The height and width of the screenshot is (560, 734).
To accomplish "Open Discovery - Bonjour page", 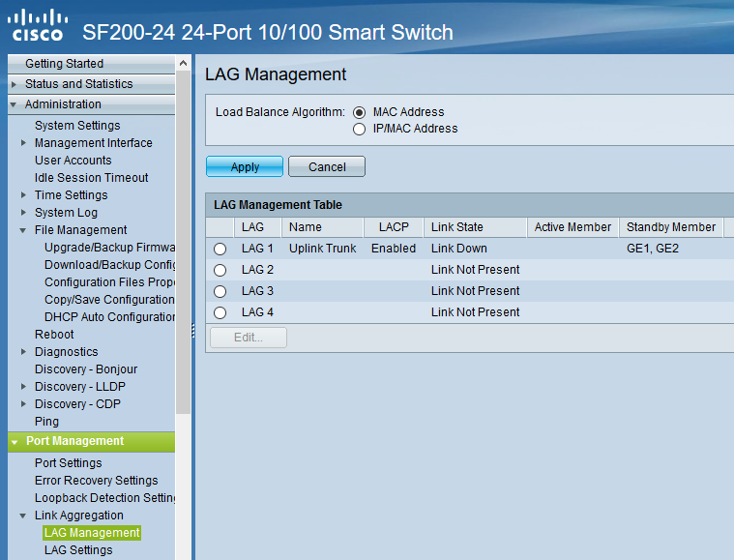I will click(86, 368).
